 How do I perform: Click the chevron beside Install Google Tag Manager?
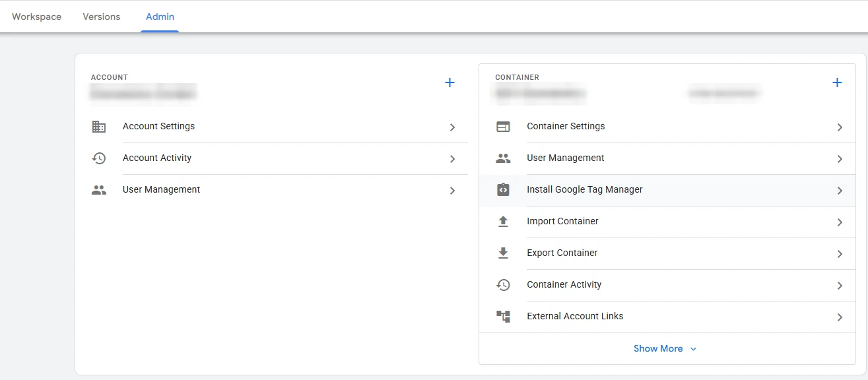[840, 191]
